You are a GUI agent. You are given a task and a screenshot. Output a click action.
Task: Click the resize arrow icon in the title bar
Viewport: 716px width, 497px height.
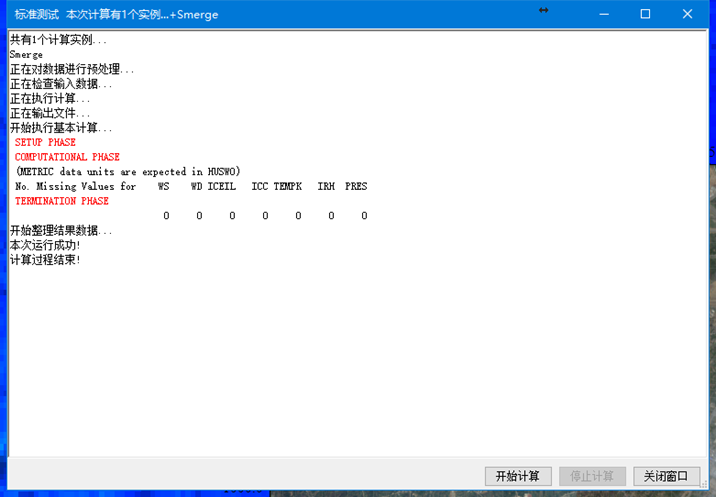click(543, 10)
